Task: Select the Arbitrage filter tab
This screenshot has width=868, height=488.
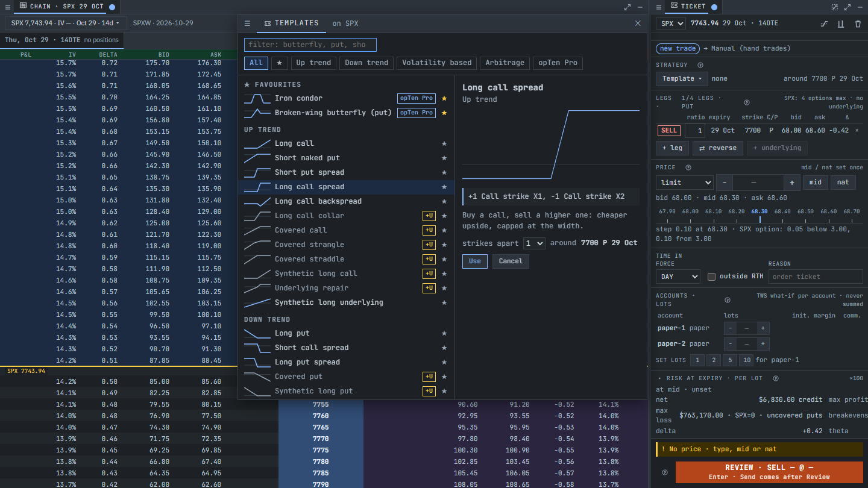Action: (x=505, y=63)
